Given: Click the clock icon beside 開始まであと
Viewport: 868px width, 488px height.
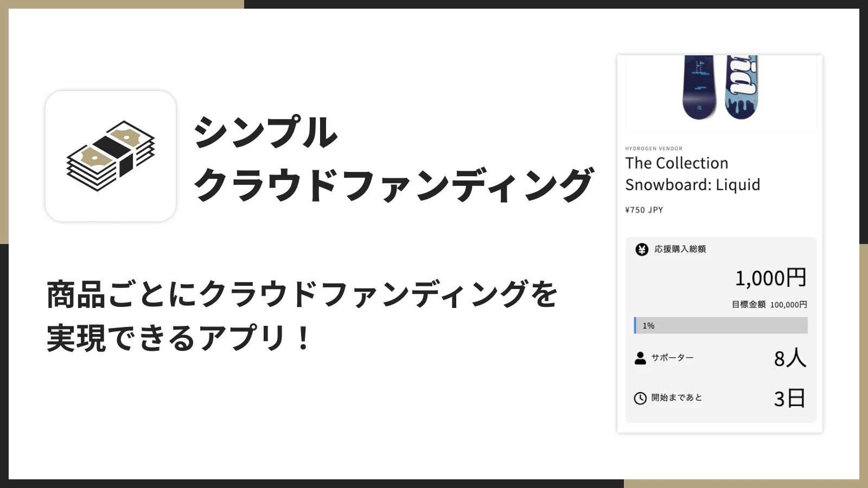Looking at the screenshot, I should point(640,398).
